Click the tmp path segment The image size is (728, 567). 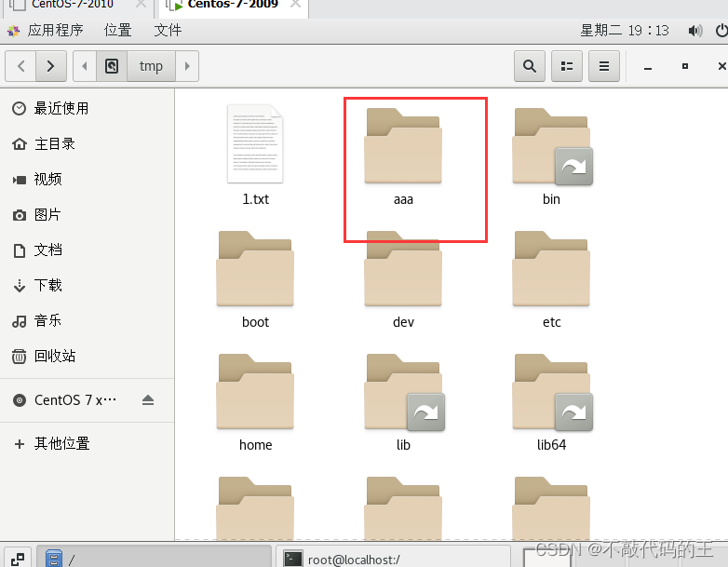tap(151, 66)
